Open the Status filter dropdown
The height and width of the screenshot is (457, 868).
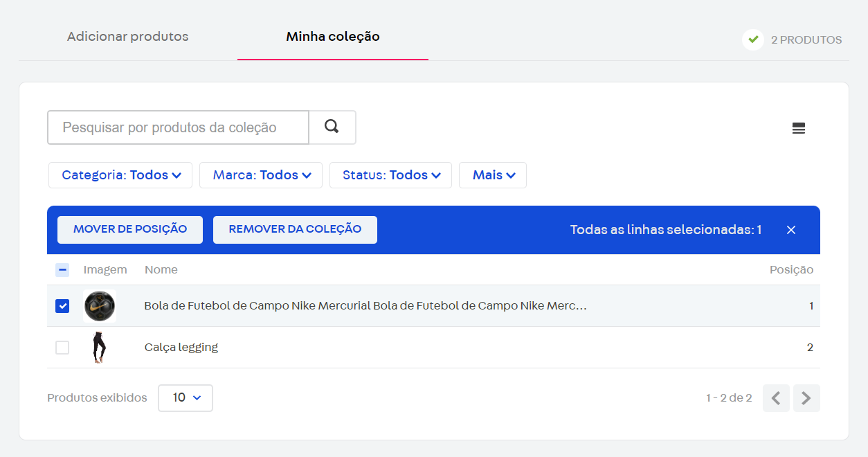tap(390, 174)
